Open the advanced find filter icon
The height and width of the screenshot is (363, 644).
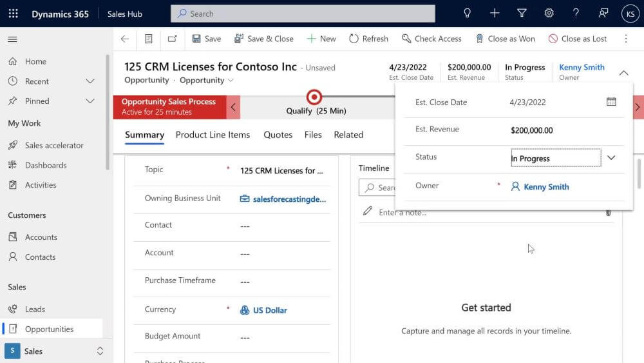[x=522, y=14]
